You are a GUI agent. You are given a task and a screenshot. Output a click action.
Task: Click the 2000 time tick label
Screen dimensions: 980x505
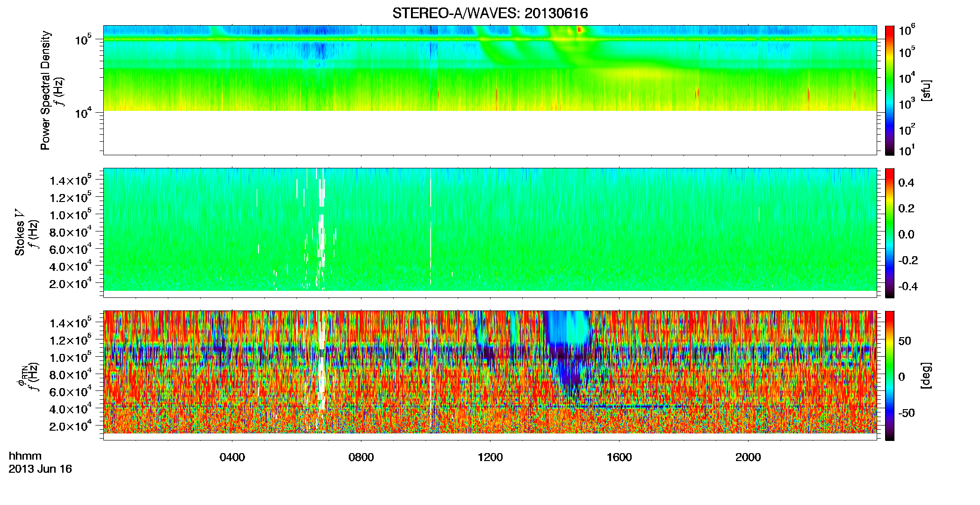point(748,457)
